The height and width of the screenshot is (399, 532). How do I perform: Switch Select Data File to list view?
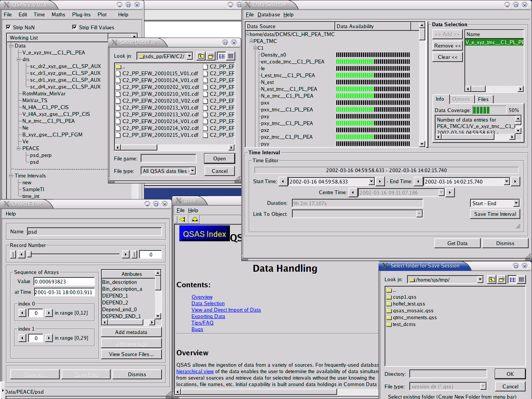point(222,56)
